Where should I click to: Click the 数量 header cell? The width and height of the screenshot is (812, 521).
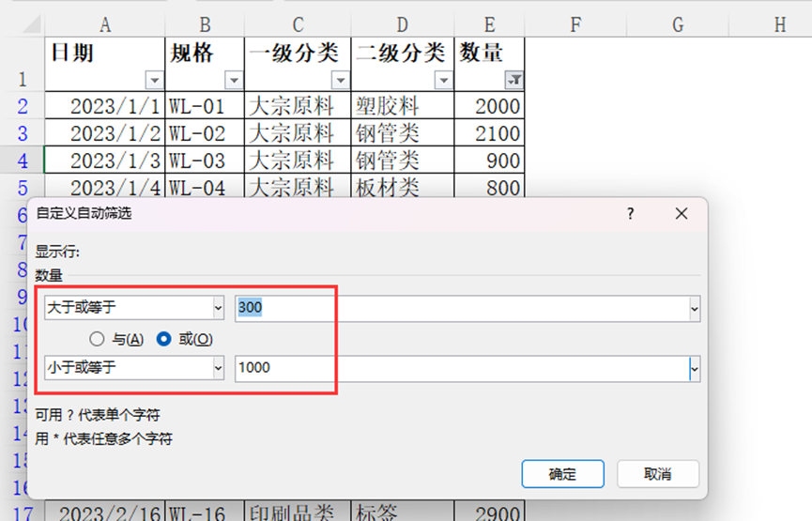(x=489, y=64)
